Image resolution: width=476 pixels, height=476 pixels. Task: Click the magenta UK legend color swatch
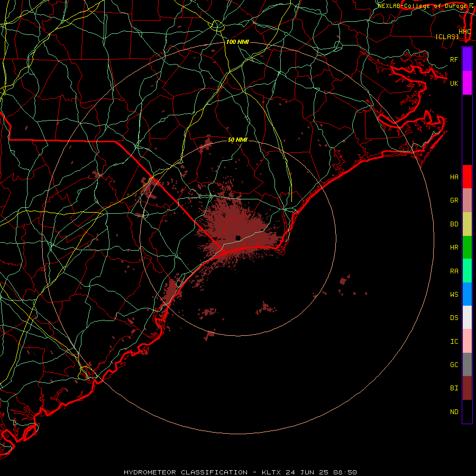pos(467,83)
